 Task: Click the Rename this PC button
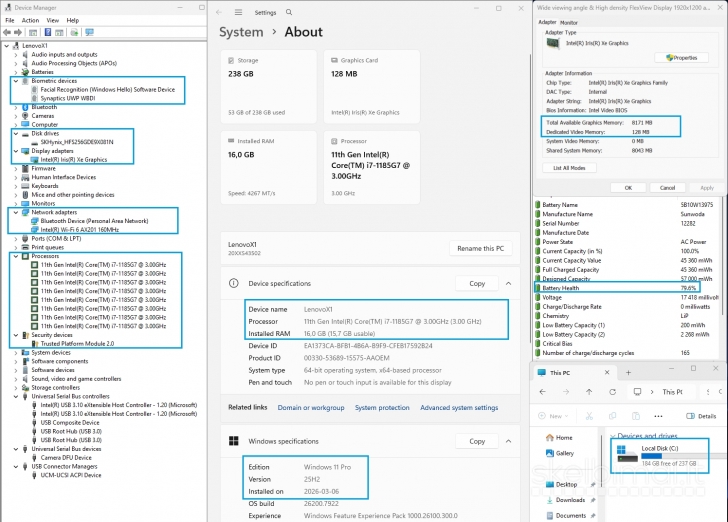pos(482,248)
